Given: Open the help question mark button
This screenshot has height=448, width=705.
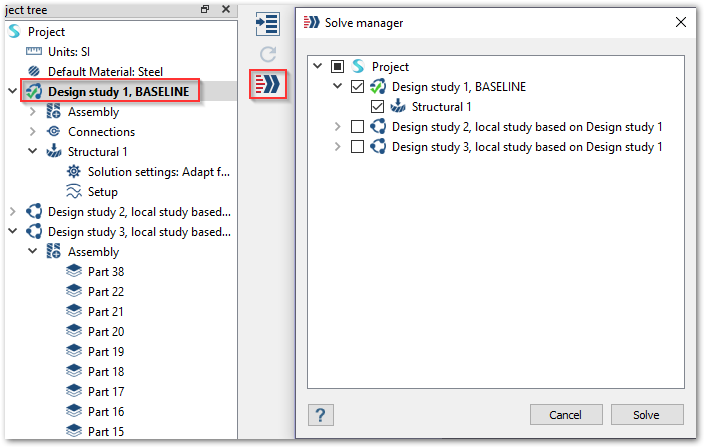Looking at the screenshot, I should coord(322,415).
